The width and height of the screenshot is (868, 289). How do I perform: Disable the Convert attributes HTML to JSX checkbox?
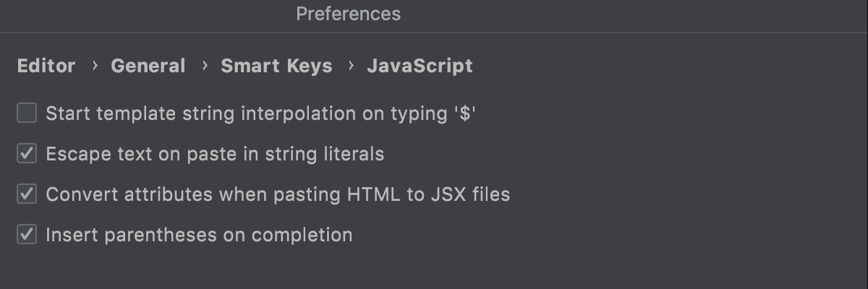tap(27, 194)
